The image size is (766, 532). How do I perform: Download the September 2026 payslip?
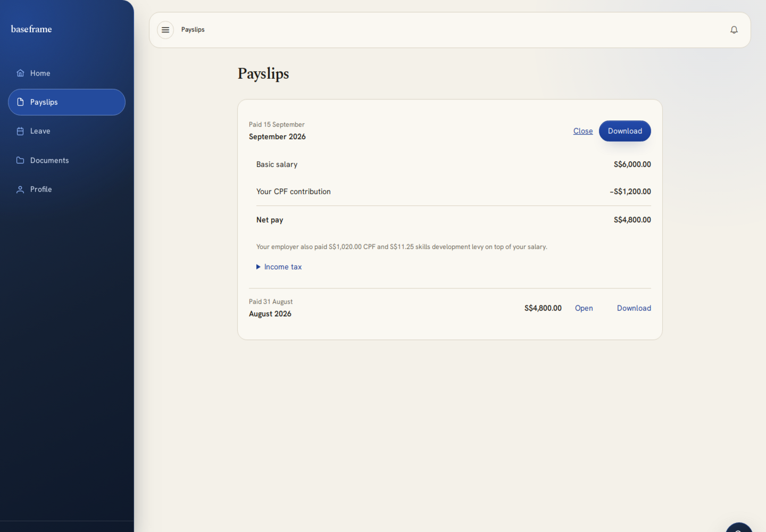click(625, 131)
